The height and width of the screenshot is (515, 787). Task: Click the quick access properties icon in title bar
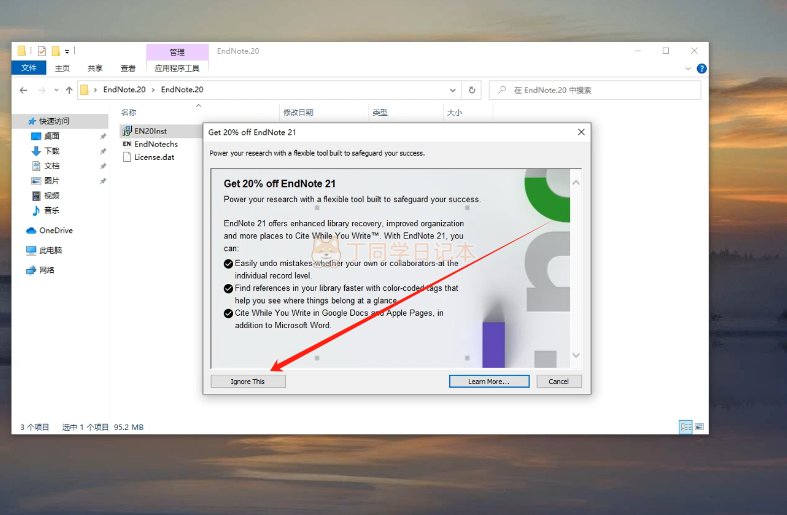42,51
